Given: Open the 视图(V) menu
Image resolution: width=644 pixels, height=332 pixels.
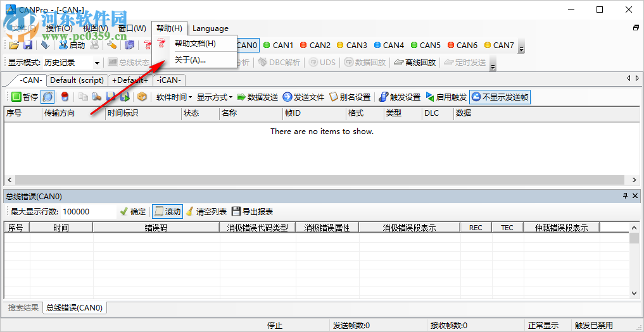Looking at the screenshot, I should click(95, 28).
